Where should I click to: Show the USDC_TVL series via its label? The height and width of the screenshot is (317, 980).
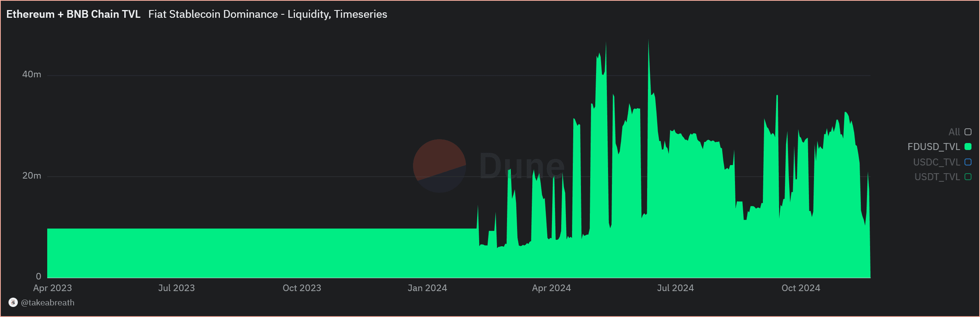point(936,162)
